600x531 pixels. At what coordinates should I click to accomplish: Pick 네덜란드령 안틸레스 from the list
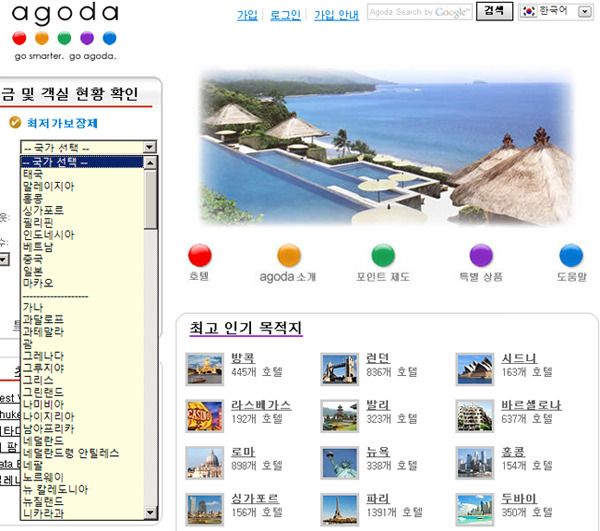[x=82, y=453]
